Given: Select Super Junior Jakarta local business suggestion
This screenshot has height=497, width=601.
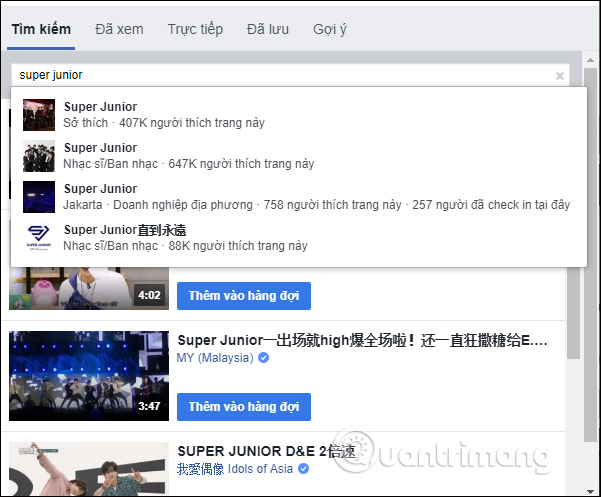Looking at the screenshot, I should pyautogui.click(x=299, y=197).
